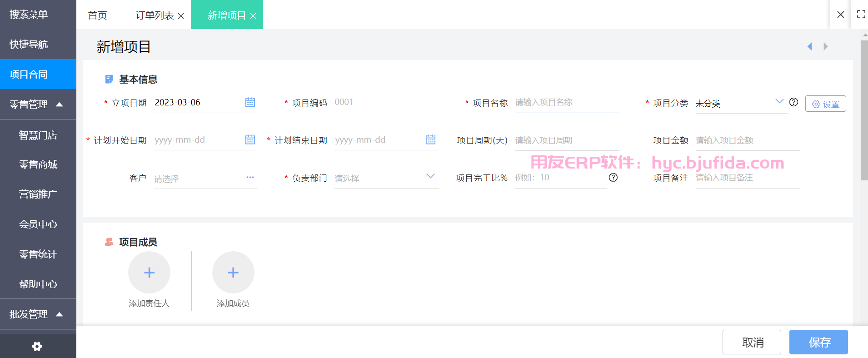868x358 pixels.
Task: Close all tabs X at top right
Action: tap(841, 15)
